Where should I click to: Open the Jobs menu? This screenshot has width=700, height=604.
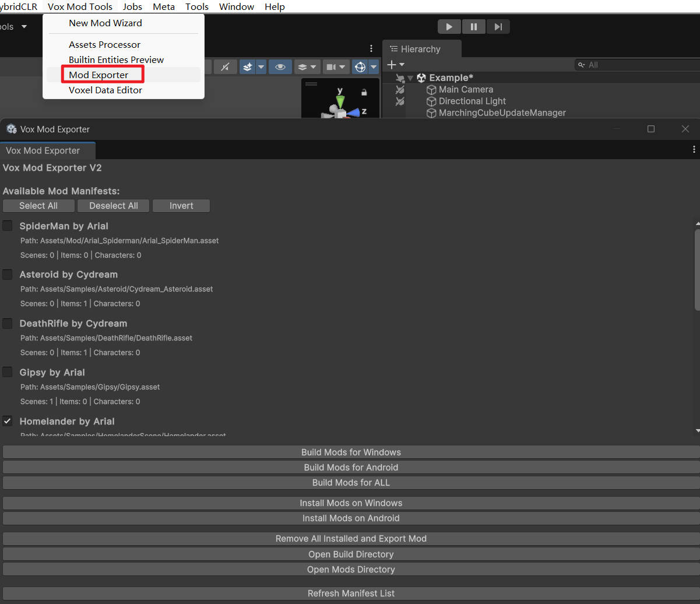[x=132, y=7]
